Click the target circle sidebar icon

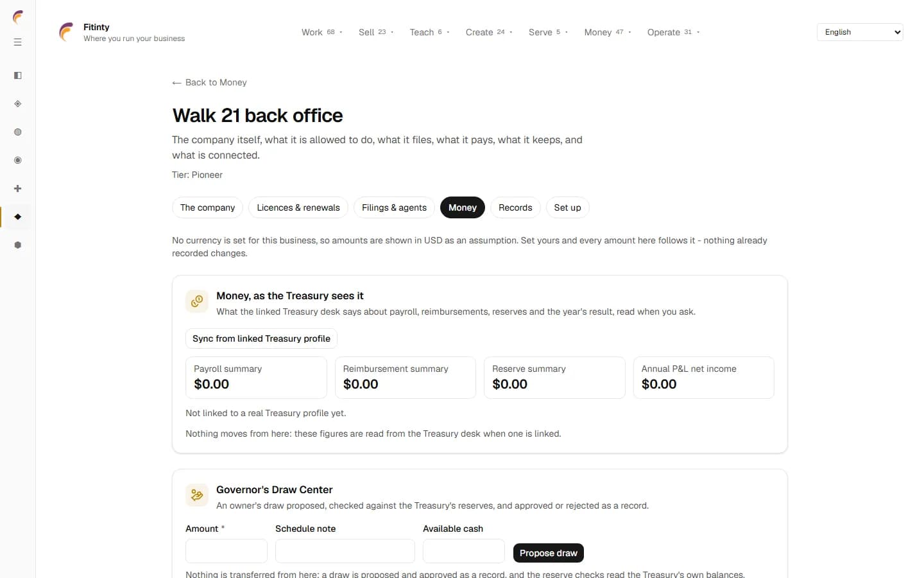18,161
